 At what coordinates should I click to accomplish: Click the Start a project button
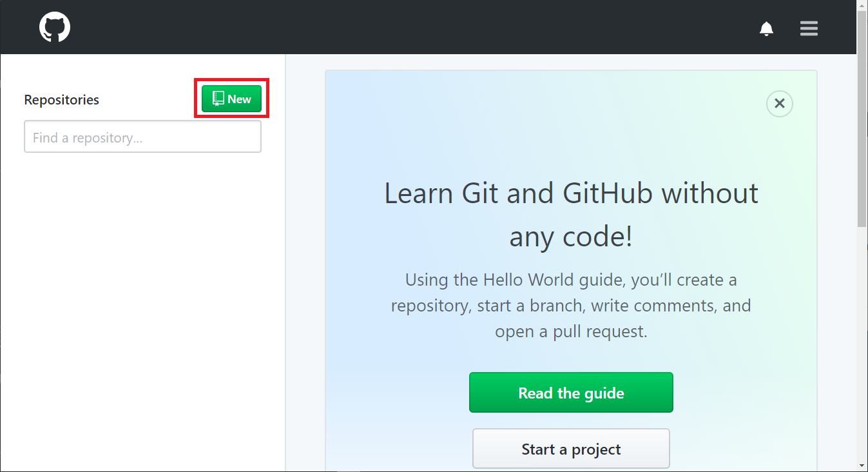[571, 449]
